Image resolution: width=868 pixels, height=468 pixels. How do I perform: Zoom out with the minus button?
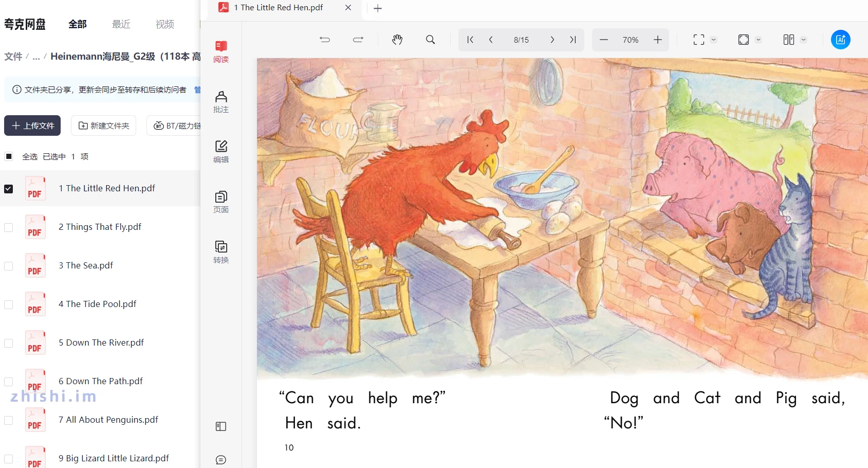(604, 40)
